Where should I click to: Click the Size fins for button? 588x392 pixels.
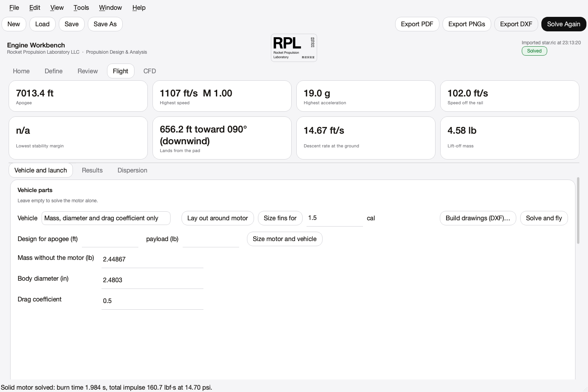pyautogui.click(x=280, y=218)
